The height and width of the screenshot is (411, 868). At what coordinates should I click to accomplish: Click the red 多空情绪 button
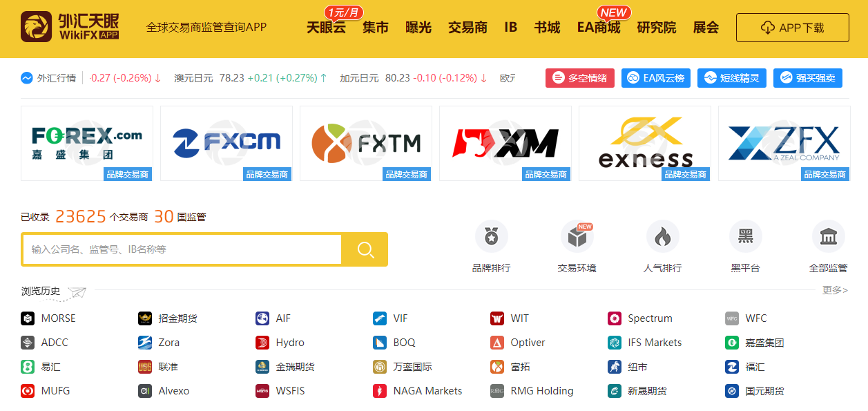click(580, 78)
